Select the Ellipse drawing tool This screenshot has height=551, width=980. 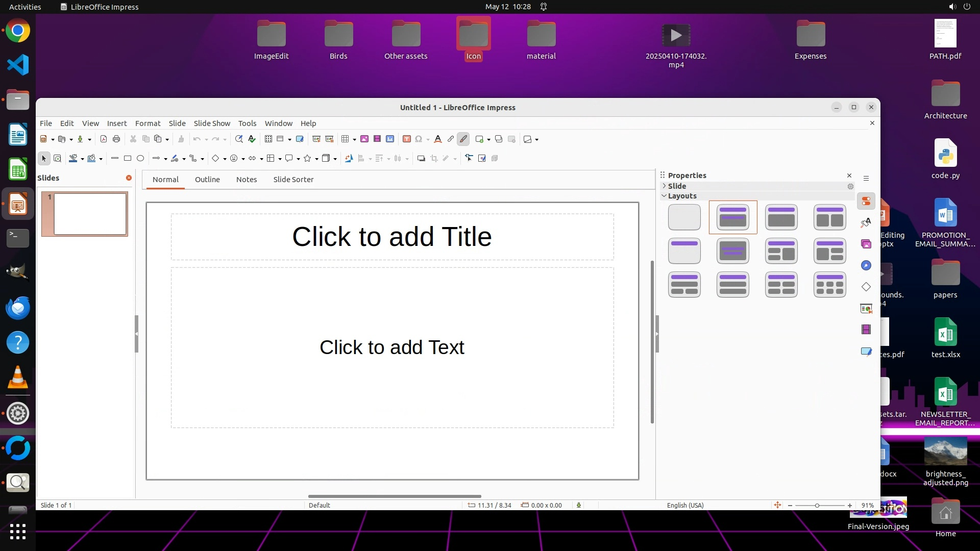pyautogui.click(x=140, y=158)
